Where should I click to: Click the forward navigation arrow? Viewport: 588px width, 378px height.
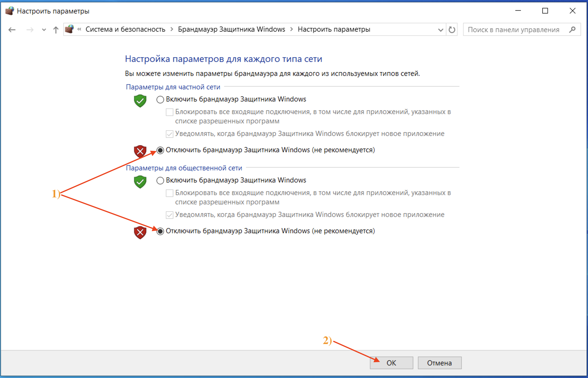[x=30, y=30]
